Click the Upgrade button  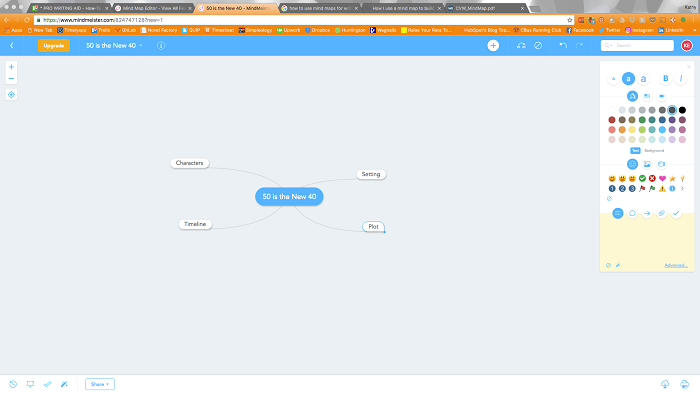[x=54, y=46]
